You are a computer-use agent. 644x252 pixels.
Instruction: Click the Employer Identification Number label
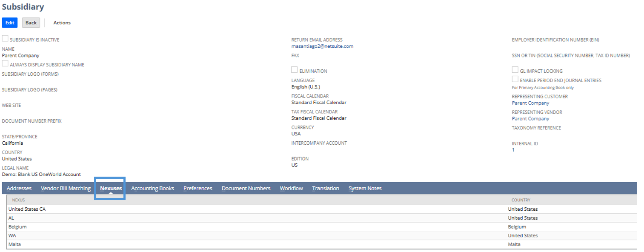tap(555, 40)
